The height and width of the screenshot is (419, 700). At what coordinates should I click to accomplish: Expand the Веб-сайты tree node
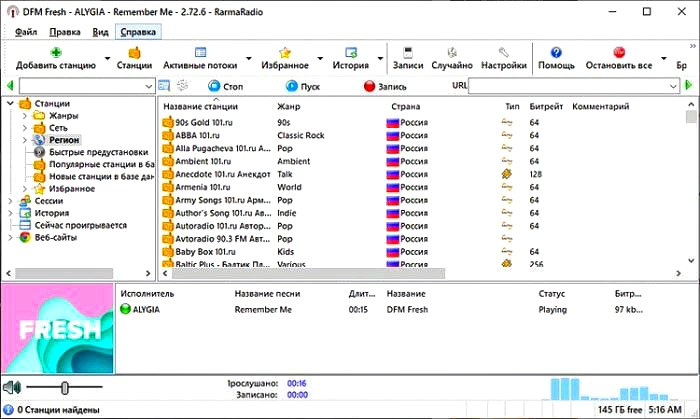(x=10, y=237)
